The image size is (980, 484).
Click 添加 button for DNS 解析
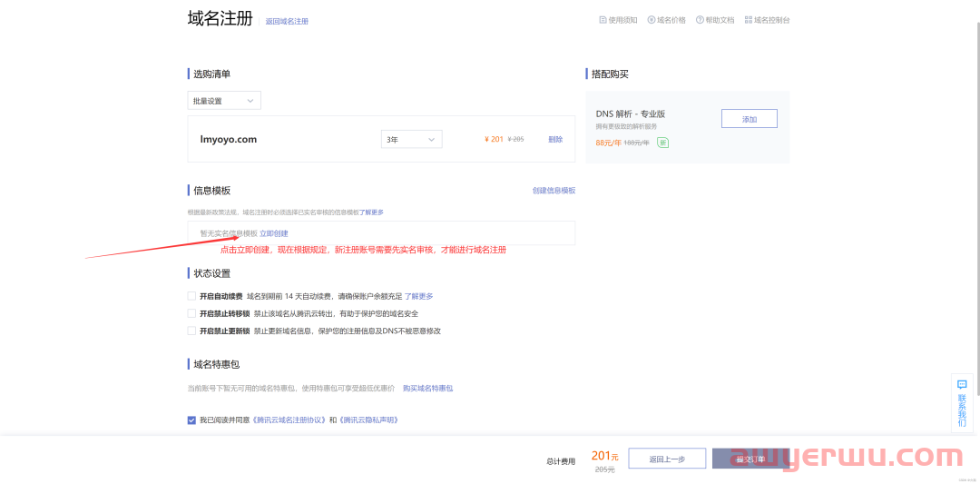pyautogui.click(x=750, y=119)
